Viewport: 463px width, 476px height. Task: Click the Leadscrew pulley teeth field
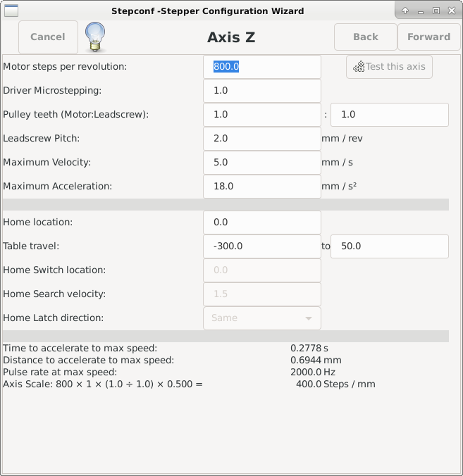[390, 115]
